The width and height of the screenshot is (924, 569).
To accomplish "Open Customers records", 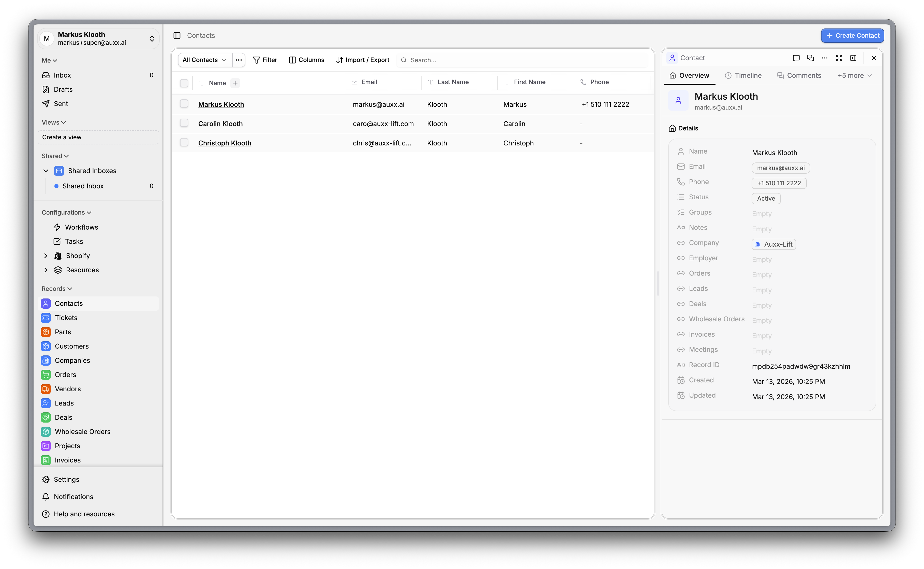I will click(x=98, y=346).
